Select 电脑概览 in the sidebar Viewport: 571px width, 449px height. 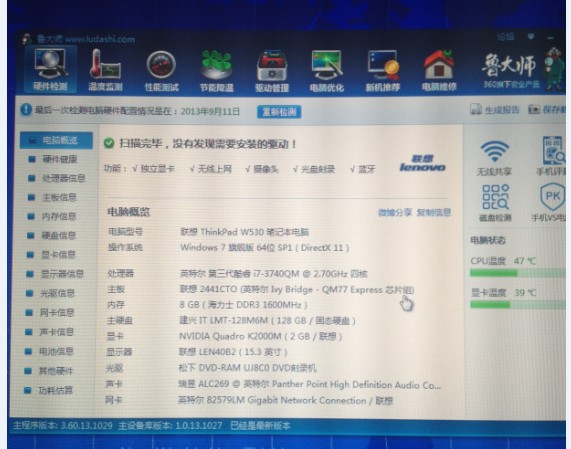(56, 140)
